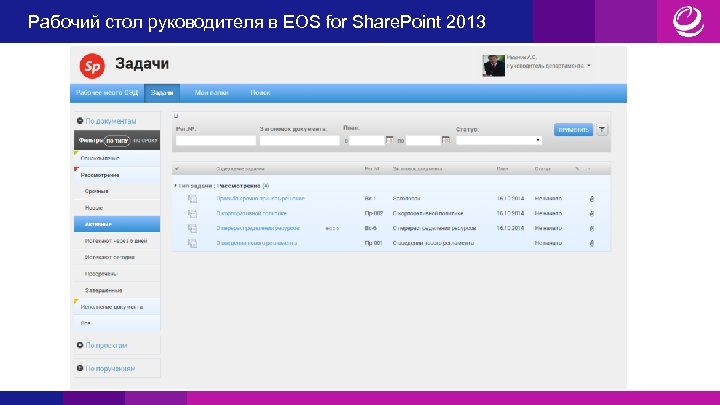720x405 pixels.
Task: Click task icon in Пр-002 row
Action: [x=192, y=214]
